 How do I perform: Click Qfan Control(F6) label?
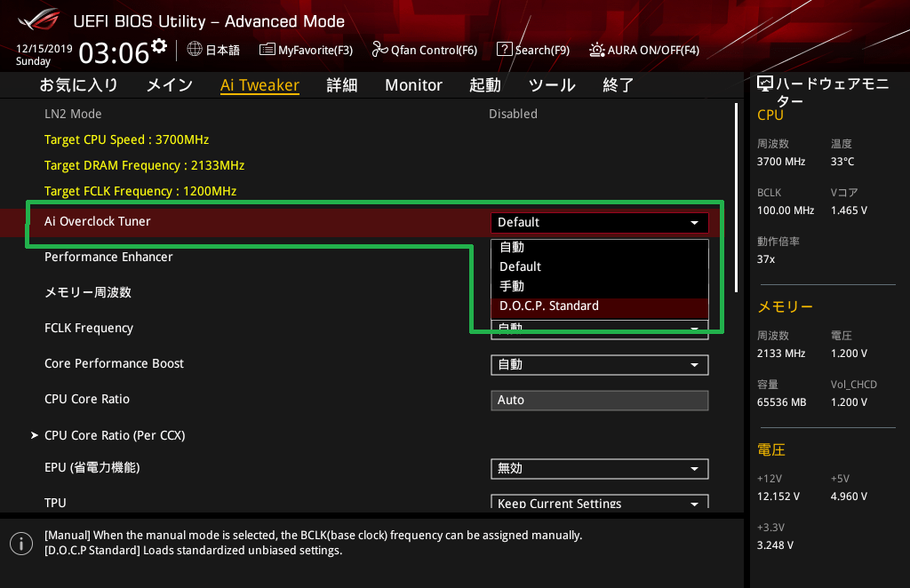[x=434, y=50]
